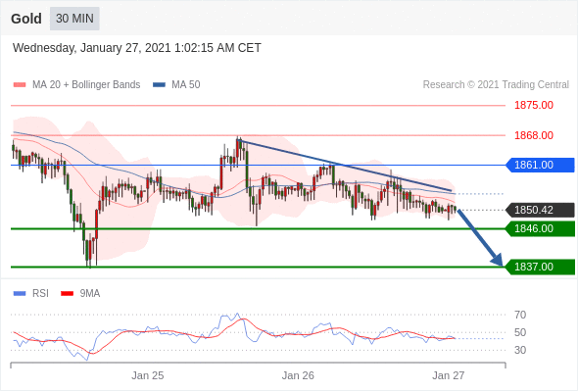Viewport: 578px width, 392px height.
Task: Toggle the MA 20 + Bollinger Bands legend
Action: [76, 85]
